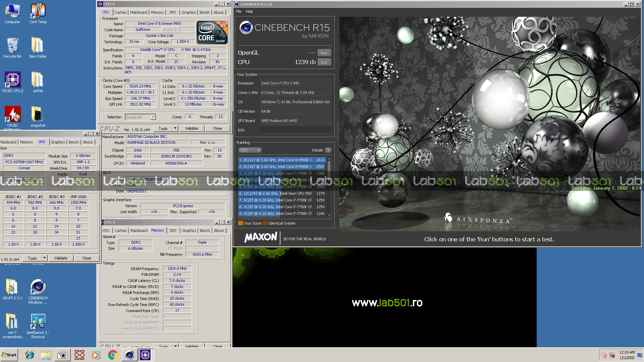Click the Core Speed value 5269.23 MHz
644x362 pixels.
tap(141, 86)
